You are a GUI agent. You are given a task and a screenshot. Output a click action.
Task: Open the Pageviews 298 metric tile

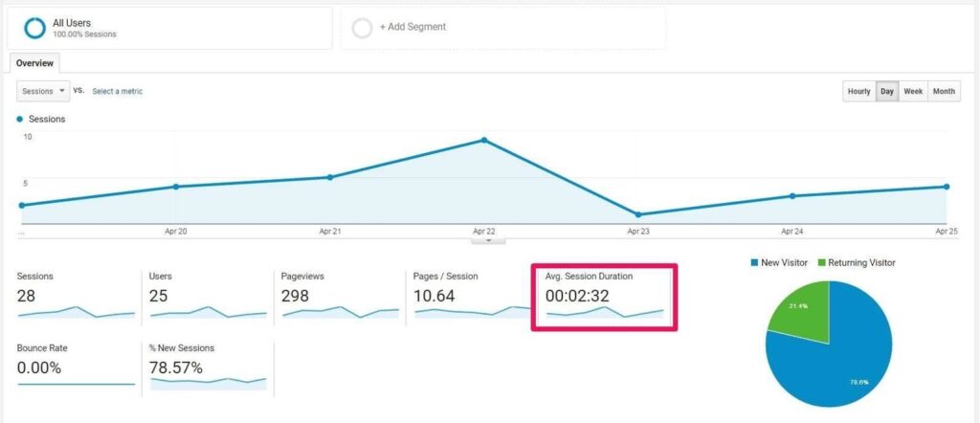(340, 298)
